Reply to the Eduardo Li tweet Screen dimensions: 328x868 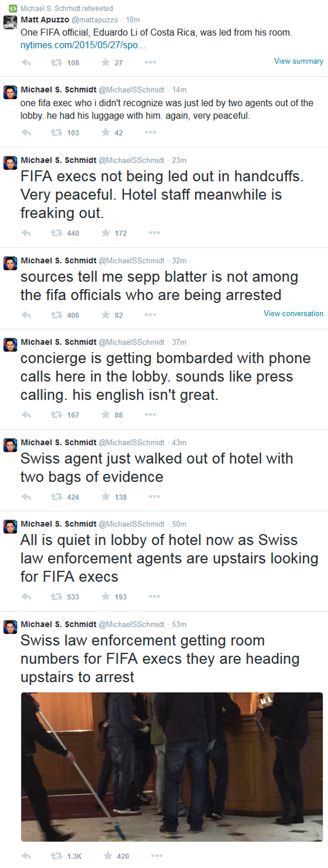(26, 63)
